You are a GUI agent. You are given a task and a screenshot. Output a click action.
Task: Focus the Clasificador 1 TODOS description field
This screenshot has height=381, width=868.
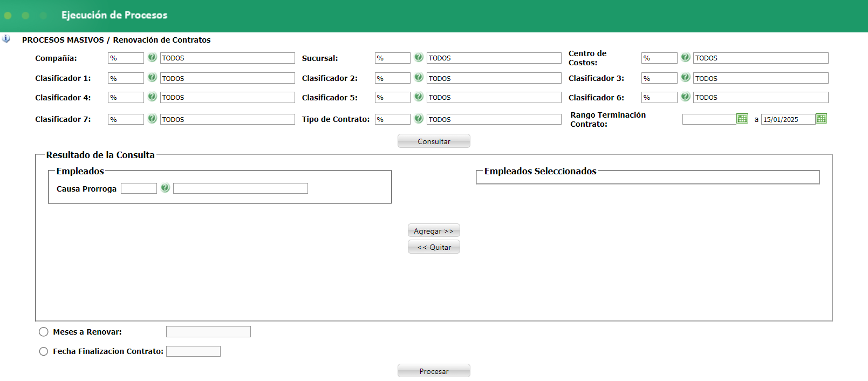(x=228, y=78)
